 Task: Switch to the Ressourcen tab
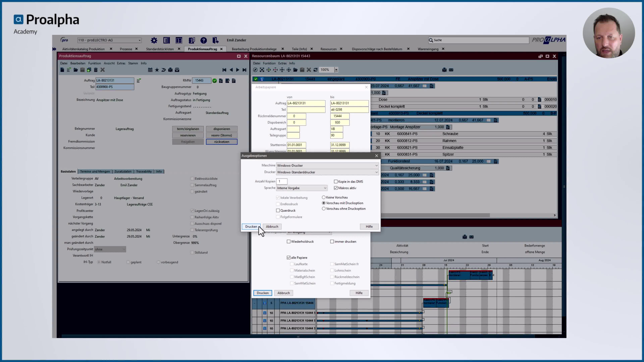click(329, 49)
